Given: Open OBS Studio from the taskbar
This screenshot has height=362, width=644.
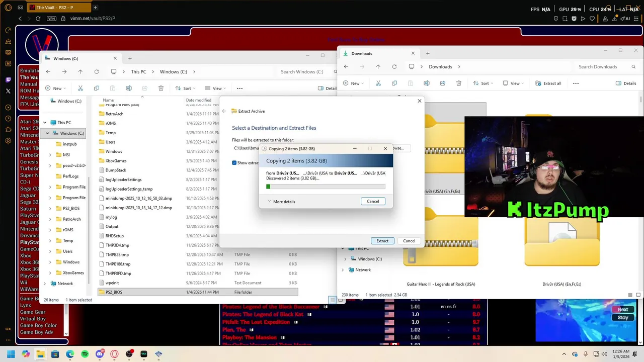Looking at the screenshot, I should click(x=129, y=354).
